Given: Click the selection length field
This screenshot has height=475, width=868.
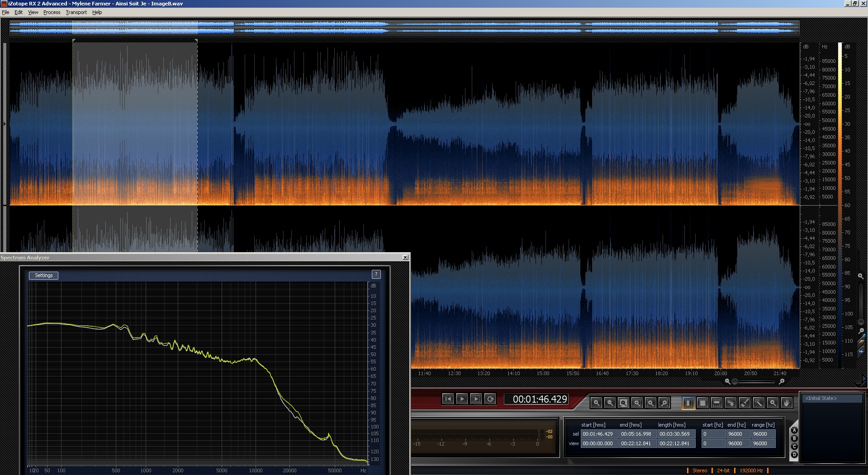Looking at the screenshot, I should pos(676,434).
